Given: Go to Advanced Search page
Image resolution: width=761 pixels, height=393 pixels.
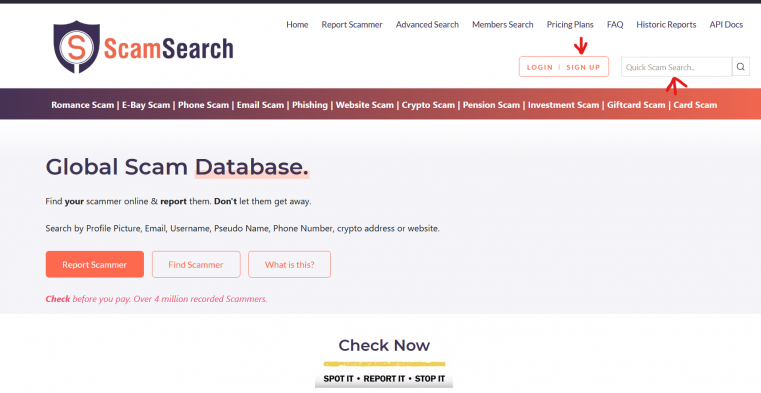Looking at the screenshot, I should tap(427, 25).
